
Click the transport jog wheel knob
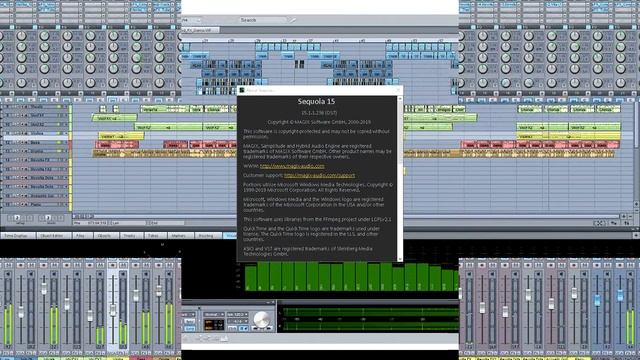click(262, 320)
